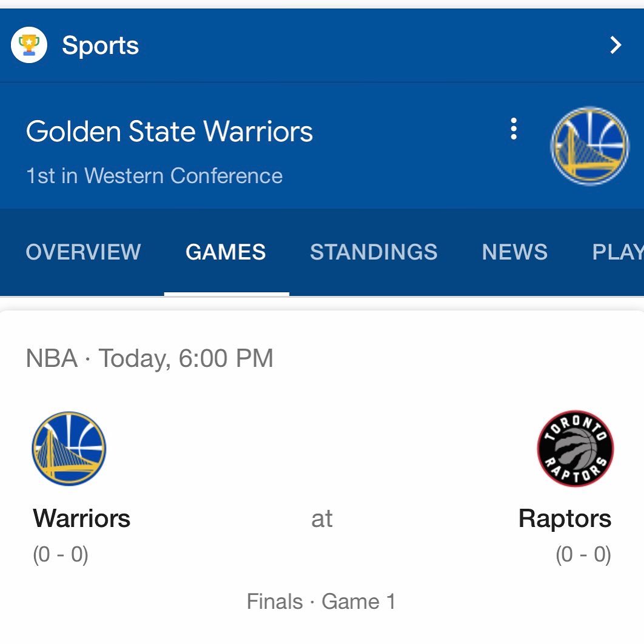Open the Standings tab
This screenshot has width=644, height=644.
[x=374, y=252]
